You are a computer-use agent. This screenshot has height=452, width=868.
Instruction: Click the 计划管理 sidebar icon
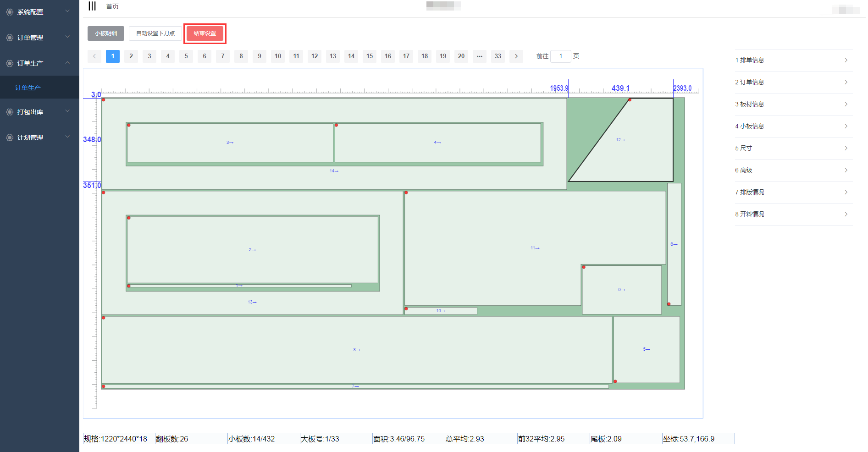[10, 138]
